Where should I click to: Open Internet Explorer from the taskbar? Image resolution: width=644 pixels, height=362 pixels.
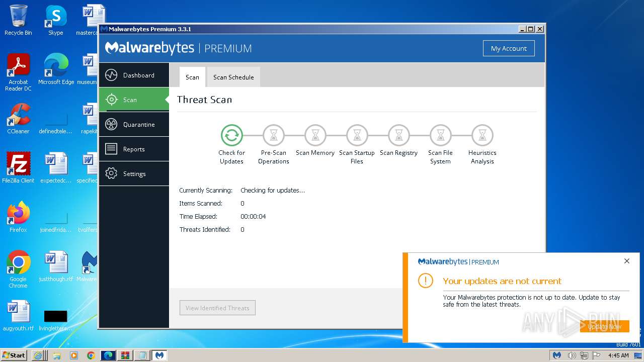pyautogui.click(x=38, y=355)
